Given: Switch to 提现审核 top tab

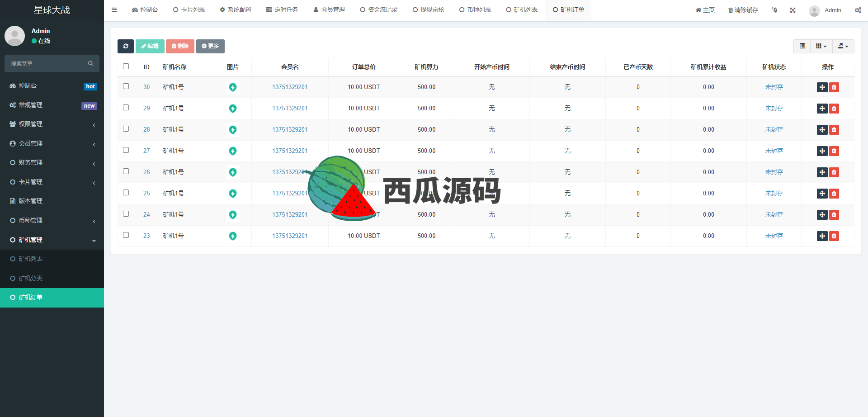Looking at the screenshot, I should (428, 10).
